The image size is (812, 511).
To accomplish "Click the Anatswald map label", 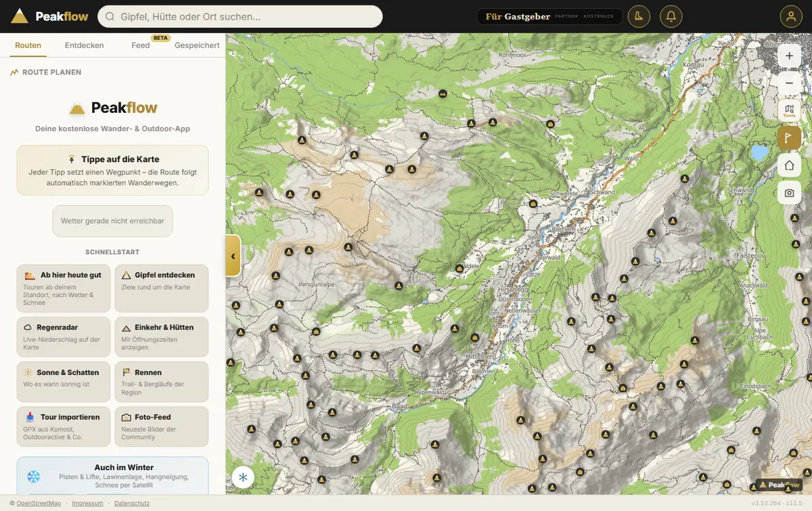I will coord(753,286).
